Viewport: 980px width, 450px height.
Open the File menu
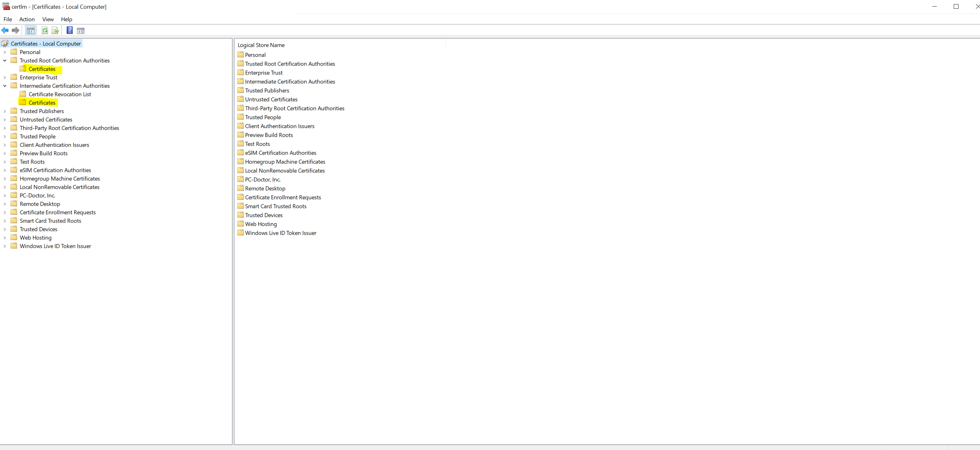(7, 19)
